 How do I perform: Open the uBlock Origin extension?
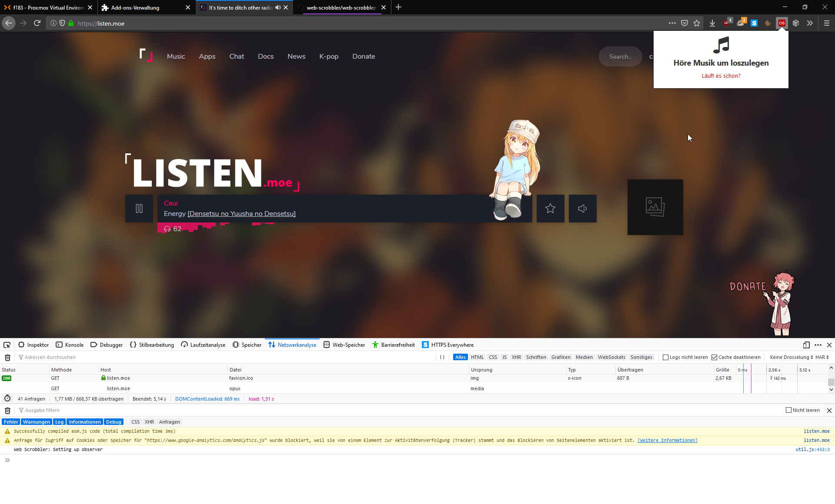726,23
